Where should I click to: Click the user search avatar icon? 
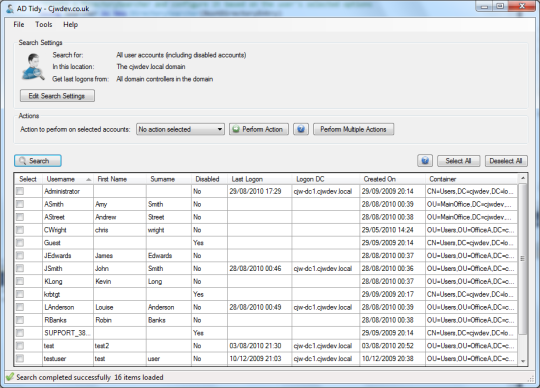pos(33,67)
